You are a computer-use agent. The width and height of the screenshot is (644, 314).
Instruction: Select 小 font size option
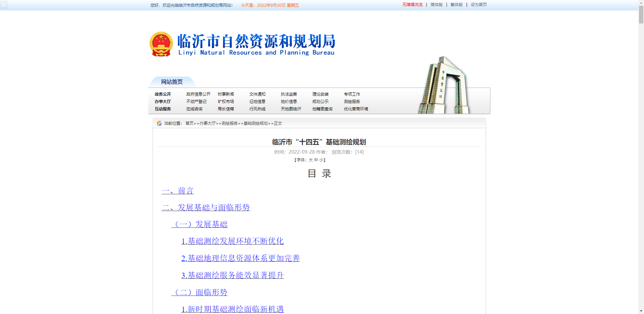click(x=321, y=160)
